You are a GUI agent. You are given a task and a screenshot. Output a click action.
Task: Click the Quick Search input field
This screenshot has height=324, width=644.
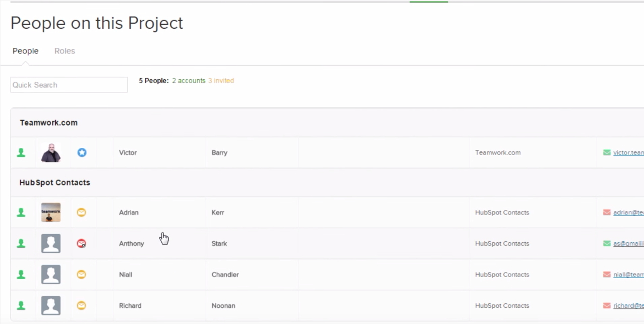(x=69, y=85)
